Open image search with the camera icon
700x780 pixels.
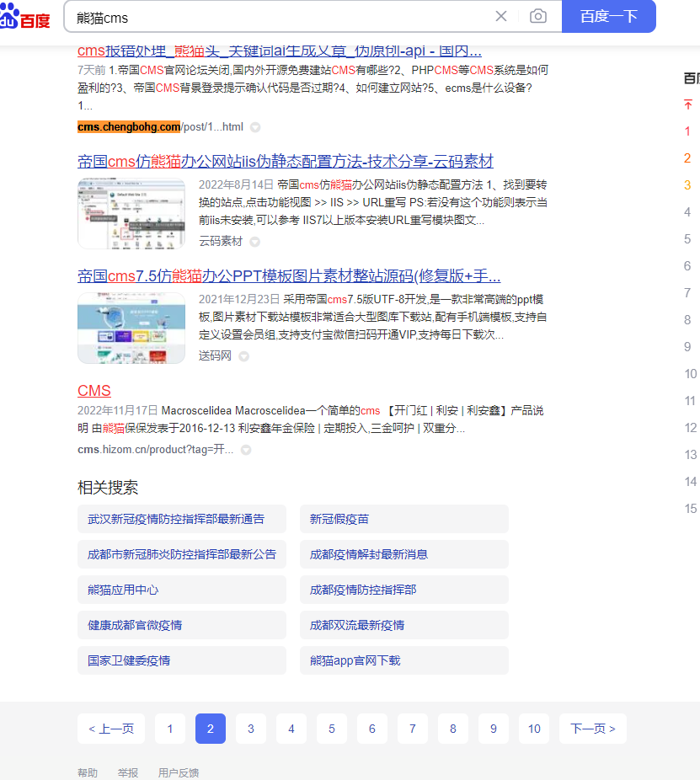[537, 16]
